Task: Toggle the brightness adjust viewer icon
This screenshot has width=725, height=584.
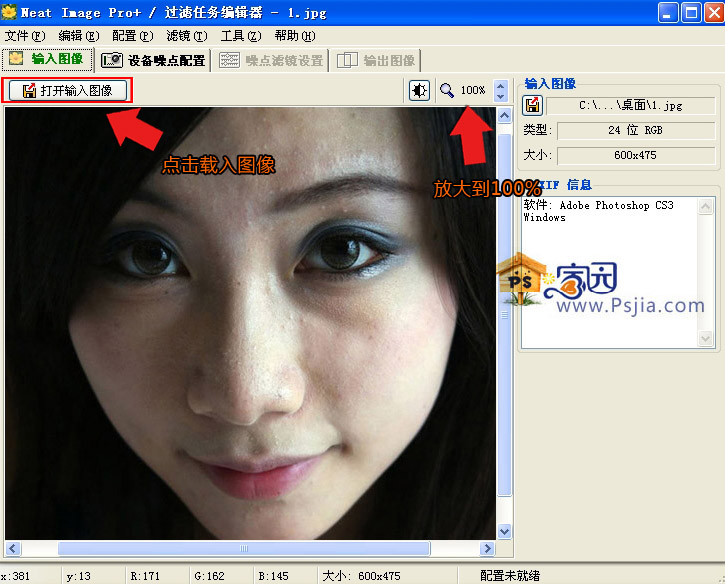Action: click(420, 91)
